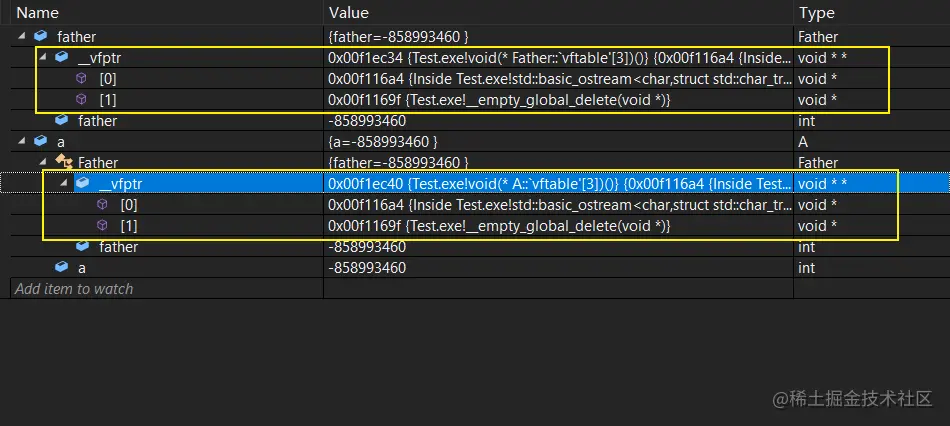Screen dimensions: 950x426
Task: Click the cube icon of selected A::vftable __vfptr
Action: point(83,183)
